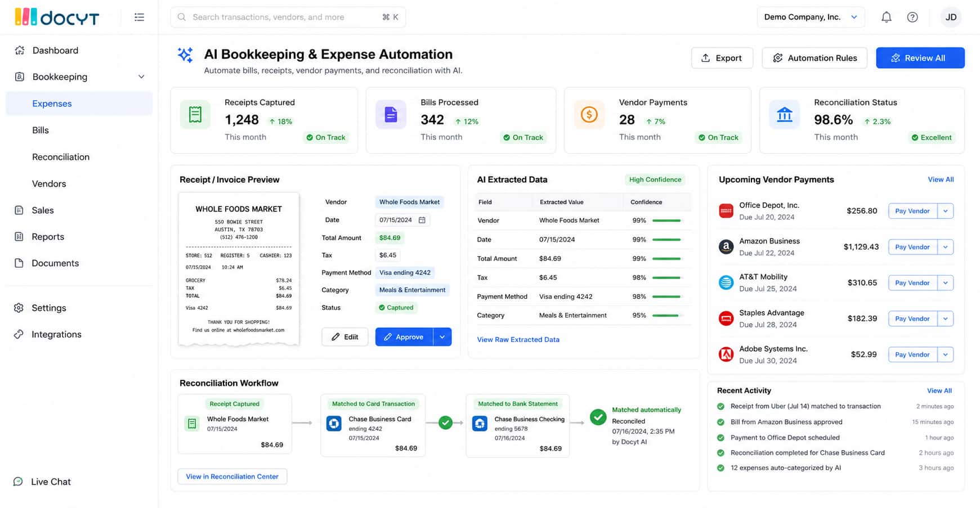Viewport: 980px width, 508px height.
Task: Click the Receipt Captured workflow icon
Action: pyautogui.click(x=192, y=424)
